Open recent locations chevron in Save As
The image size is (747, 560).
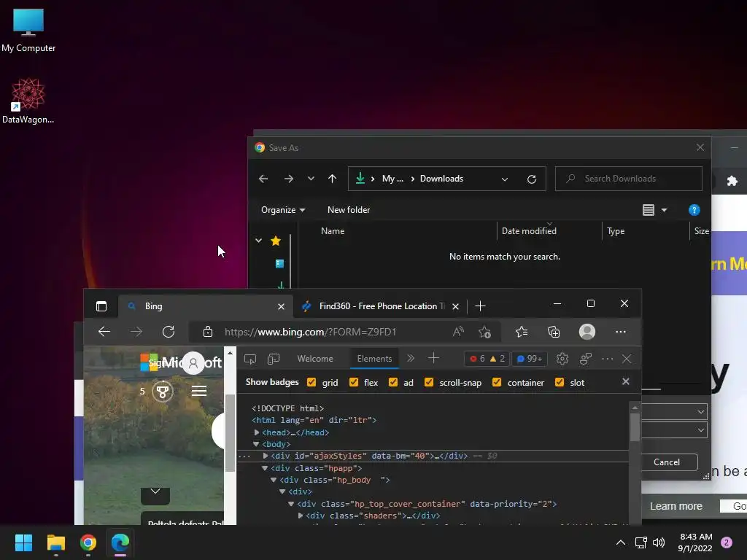[311, 179]
